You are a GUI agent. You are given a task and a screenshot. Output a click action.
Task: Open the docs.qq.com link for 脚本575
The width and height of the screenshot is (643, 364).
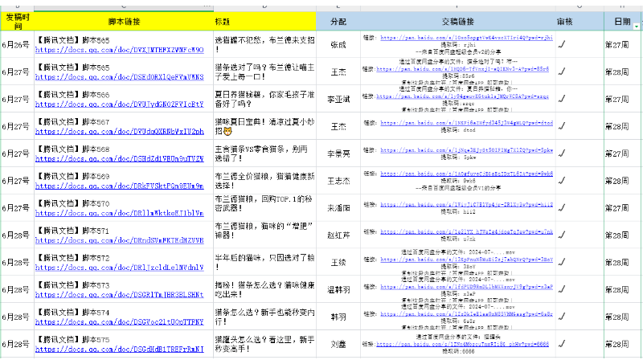click(119, 350)
